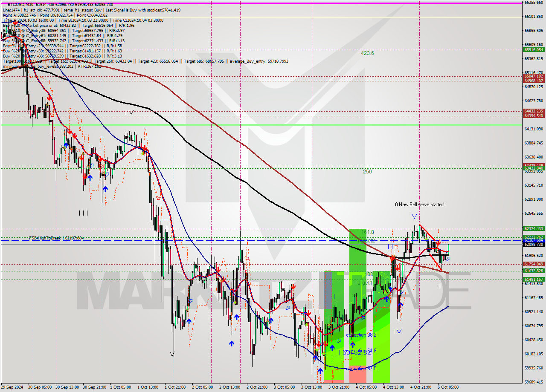Viewport: 546px width, 392px height.
Task: Click the green 63432.840 price tag
Action: coord(534,168)
